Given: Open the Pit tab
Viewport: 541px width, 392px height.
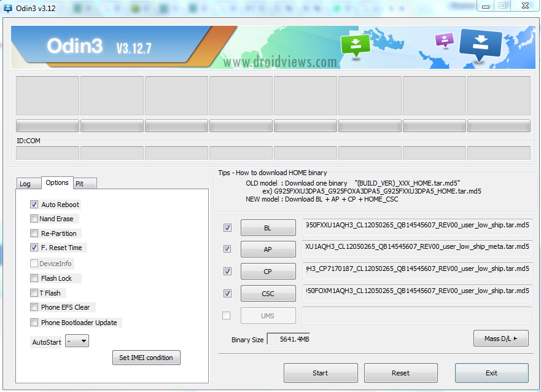Looking at the screenshot, I should (x=85, y=183).
